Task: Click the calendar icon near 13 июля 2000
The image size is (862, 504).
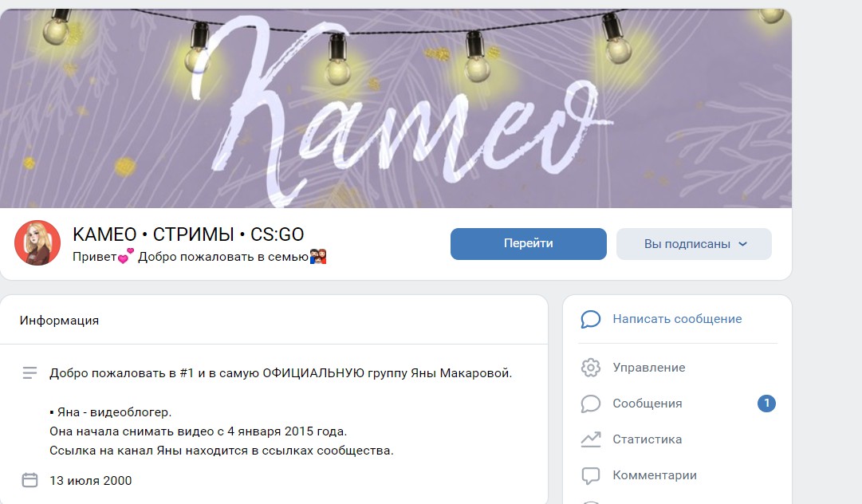Action: (x=30, y=480)
